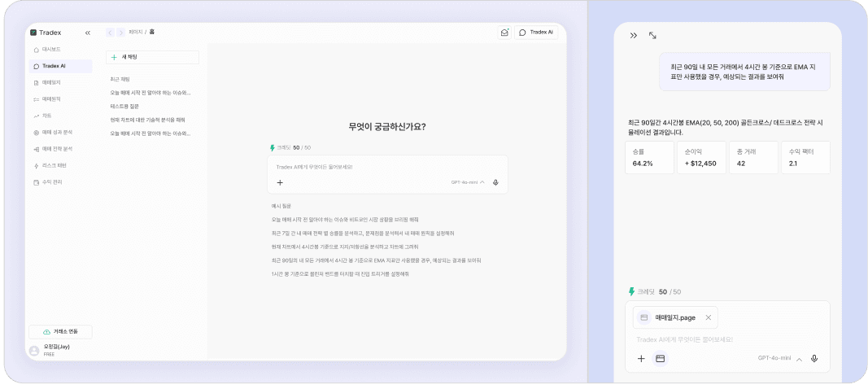Viewport: 868px width, 389px height.
Task: Click the 승률 64.2% stat card
Action: (x=649, y=157)
